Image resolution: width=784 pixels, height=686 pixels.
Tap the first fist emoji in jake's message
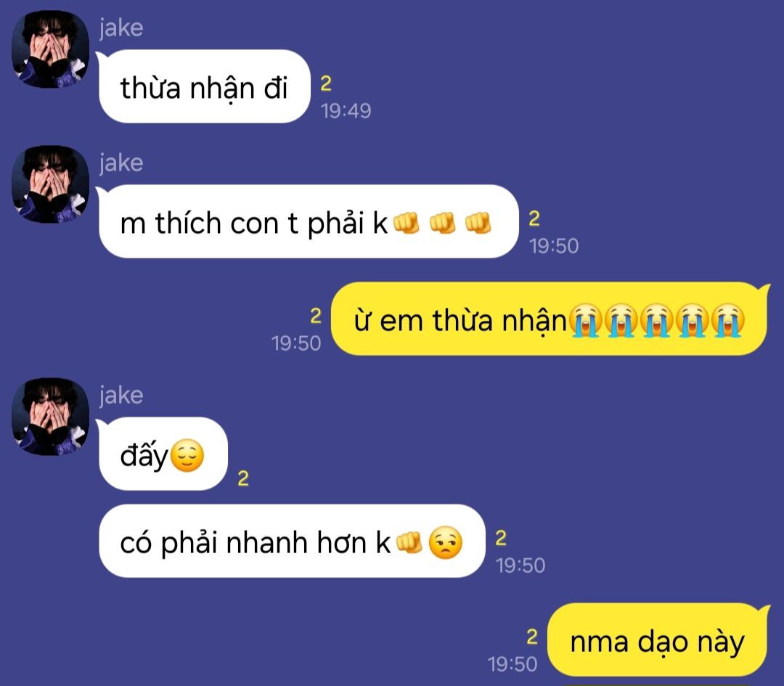[x=406, y=223]
